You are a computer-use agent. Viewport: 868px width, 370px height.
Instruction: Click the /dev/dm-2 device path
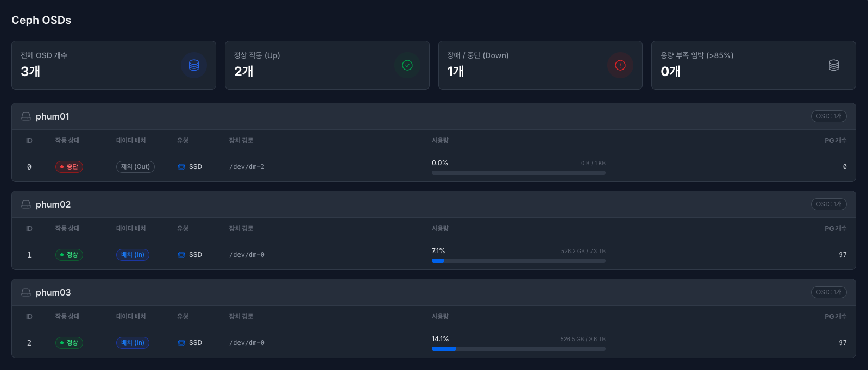(247, 167)
